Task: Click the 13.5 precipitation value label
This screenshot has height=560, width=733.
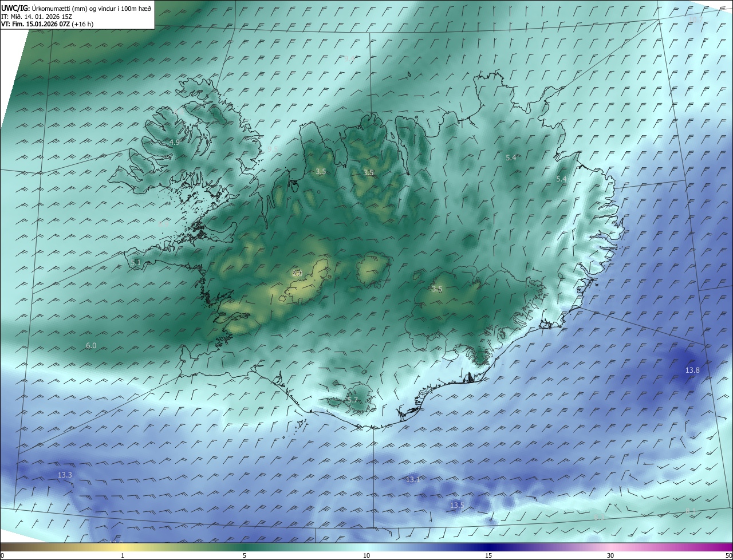Action: click(456, 506)
